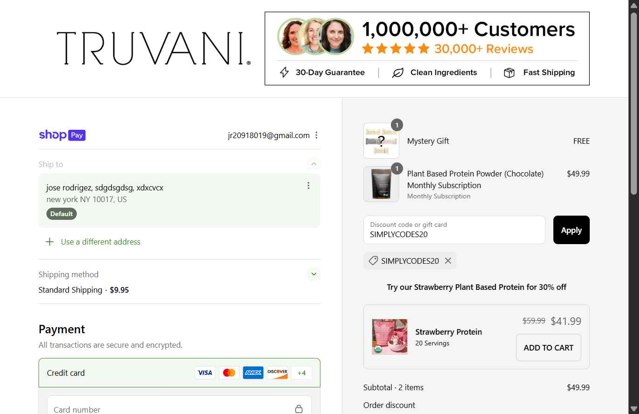Click the Discover card icon

277,372
